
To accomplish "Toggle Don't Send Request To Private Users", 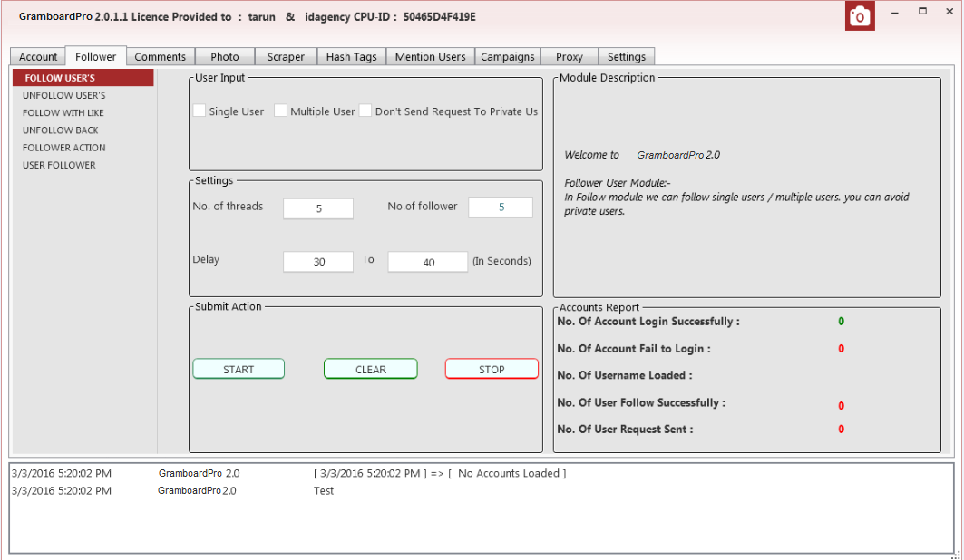I will click(365, 111).
